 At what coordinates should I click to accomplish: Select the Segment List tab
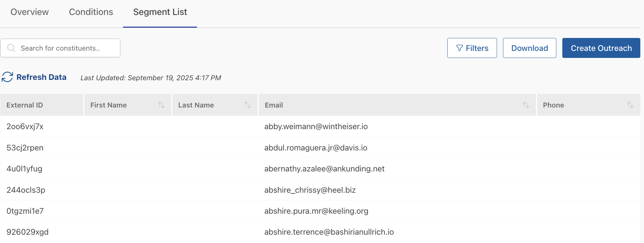coord(160,12)
